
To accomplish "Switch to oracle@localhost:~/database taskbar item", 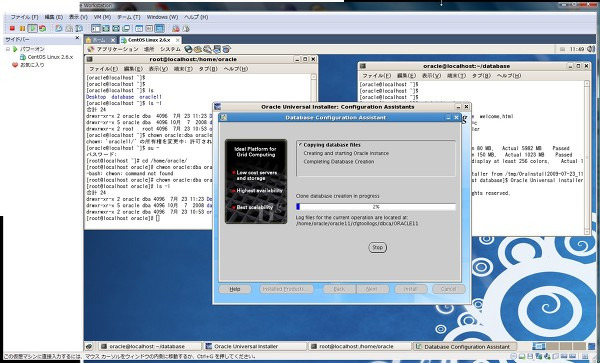I will [x=150, y=347].
